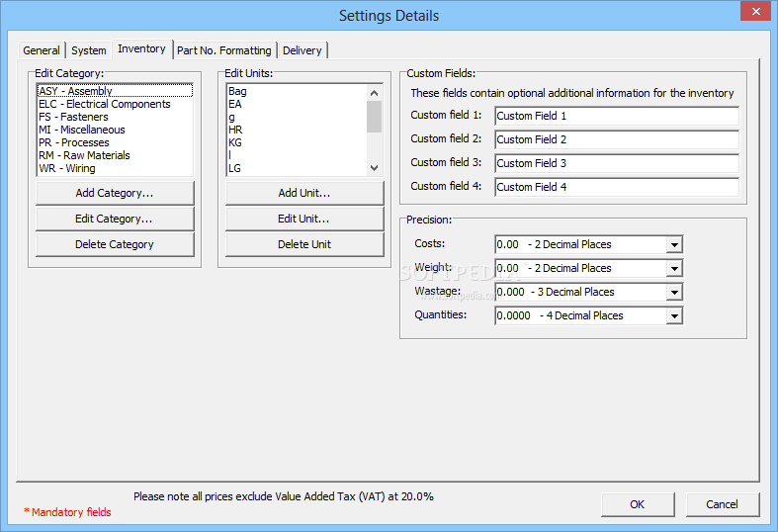Select Bag in units list
The image size is (778, 532).
(297, 91)
